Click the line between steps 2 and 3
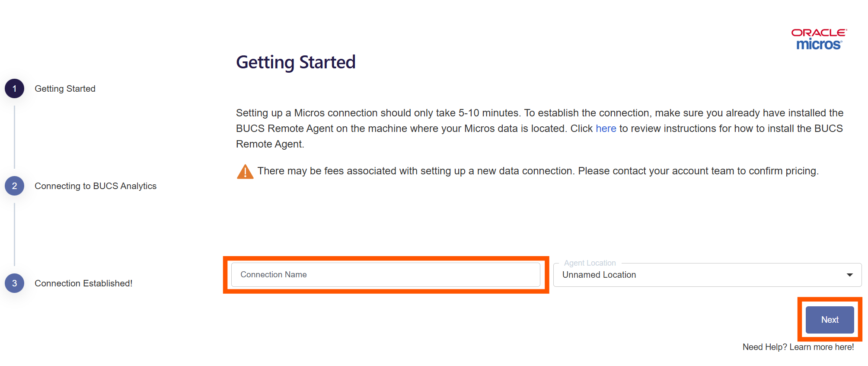Image resolution: width=868 pixels, height=366 pixels. [x=14, y=234]
